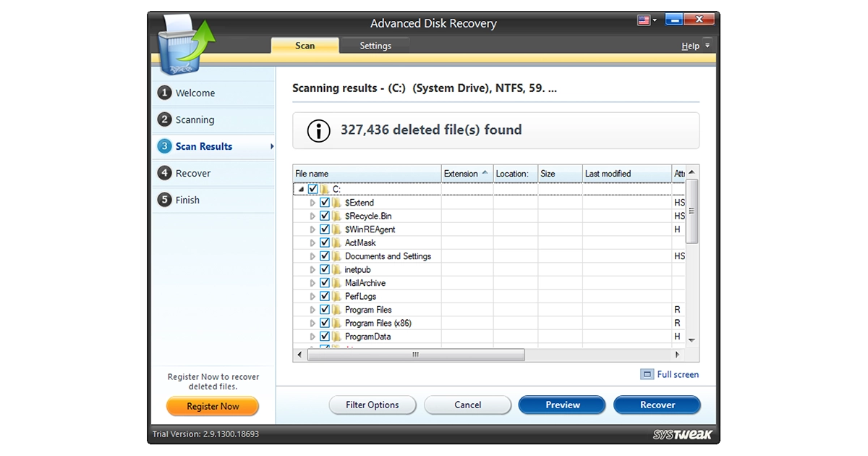The height and width of the screenshot is (456, 868).
Task: Click the vertical scrollbar down arrow
Action: (x=692, y=340)
